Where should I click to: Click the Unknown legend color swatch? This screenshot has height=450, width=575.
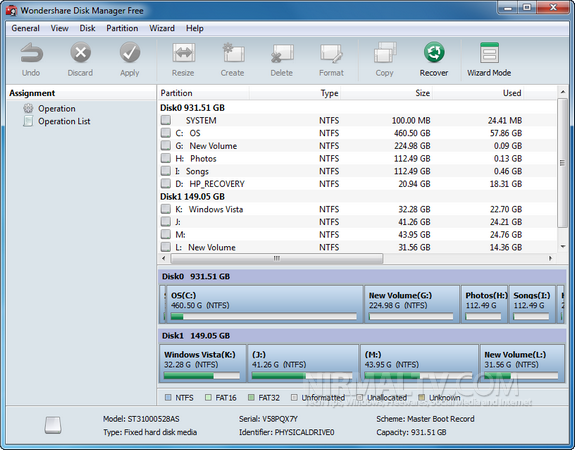(x=422, y=397)
